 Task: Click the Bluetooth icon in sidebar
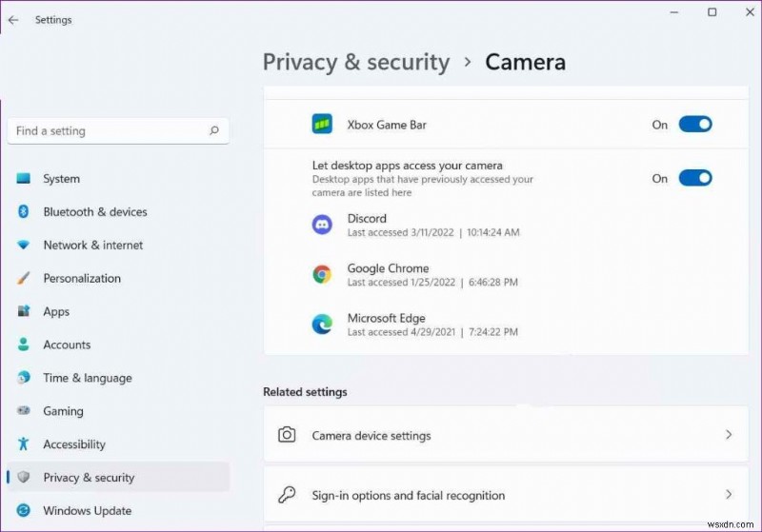pyautogui.click(x=23, y=211)
